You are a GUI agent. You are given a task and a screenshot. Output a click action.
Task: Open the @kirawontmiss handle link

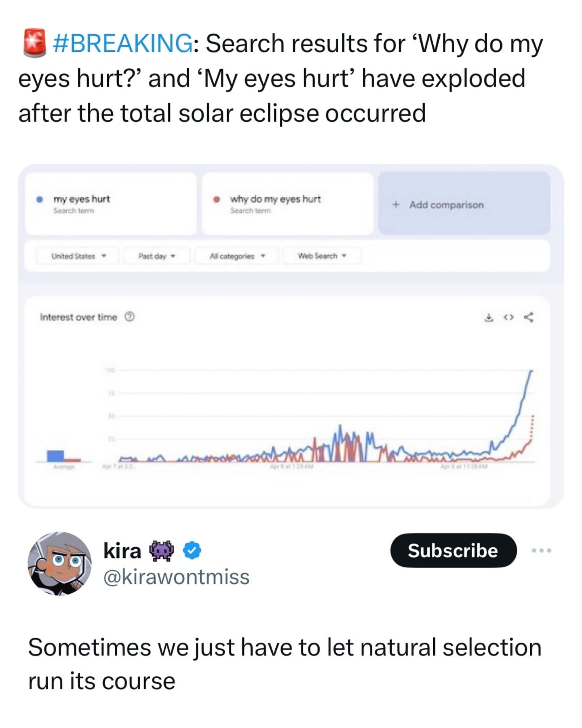(176, 577)
